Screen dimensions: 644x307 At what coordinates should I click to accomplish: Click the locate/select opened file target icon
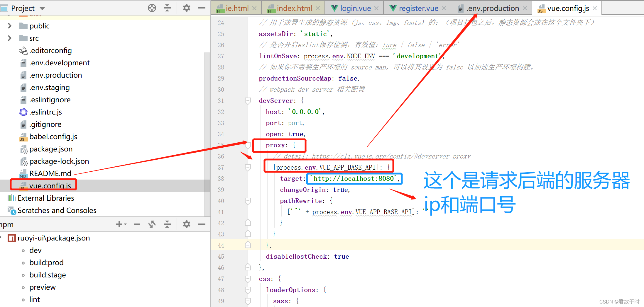152,8
